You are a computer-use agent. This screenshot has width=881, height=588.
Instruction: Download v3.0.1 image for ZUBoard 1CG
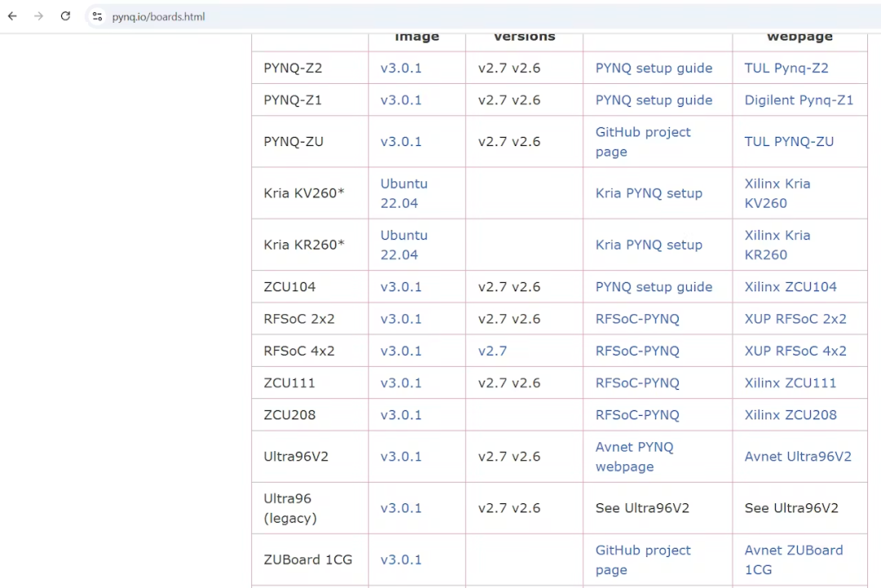(401, 560)
